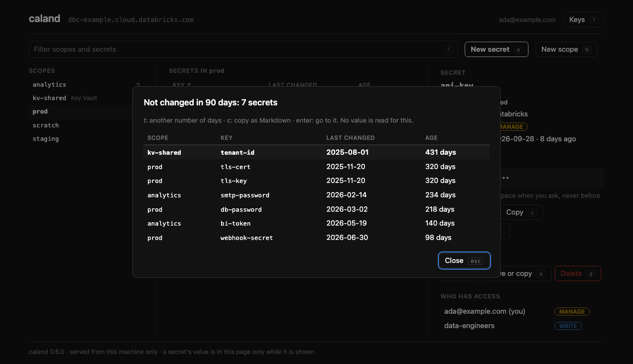Click the '234 days' age value
Viewport: 633px width, 364px height.
coord(440,195)
